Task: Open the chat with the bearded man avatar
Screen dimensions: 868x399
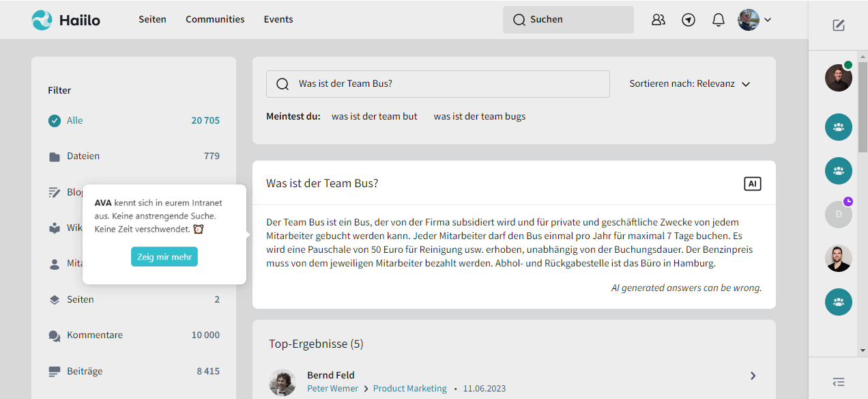Action: tap(839, 258)
